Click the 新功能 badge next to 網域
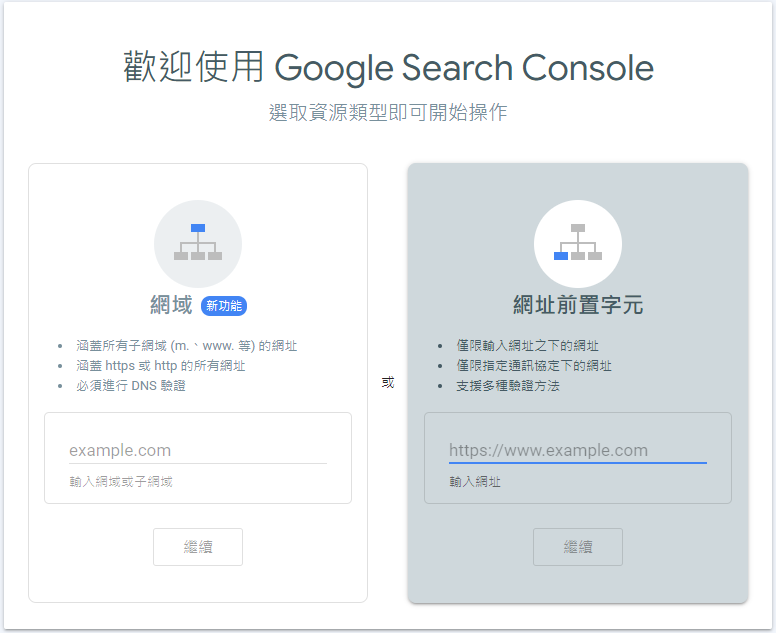 224,306
